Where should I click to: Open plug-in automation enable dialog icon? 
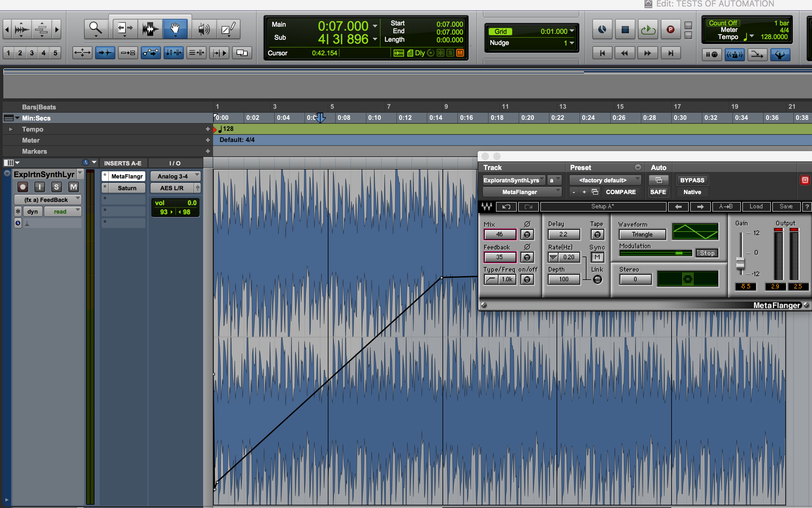point(659,180)
